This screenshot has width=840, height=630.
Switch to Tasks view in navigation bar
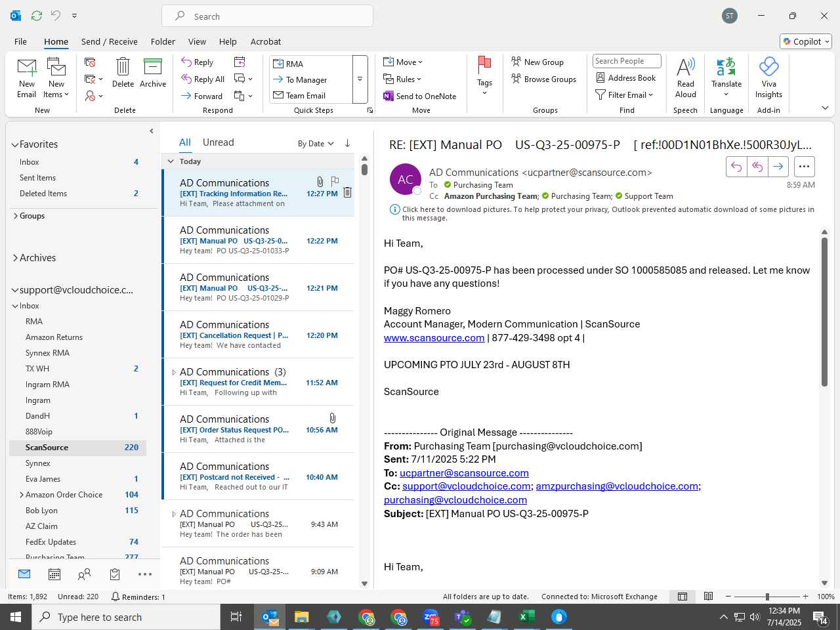pyautogui.click(x=115, y=574)
